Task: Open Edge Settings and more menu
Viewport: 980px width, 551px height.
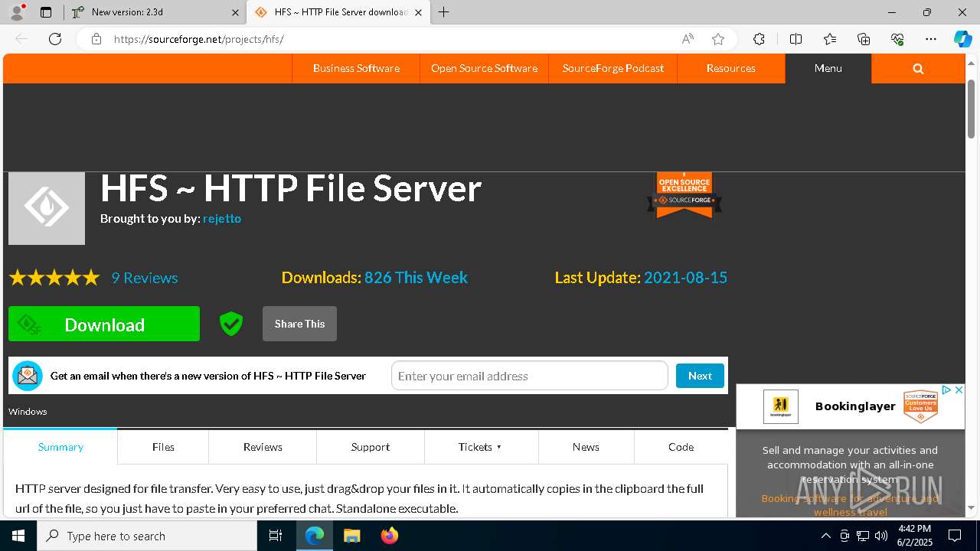Action: 931,39
